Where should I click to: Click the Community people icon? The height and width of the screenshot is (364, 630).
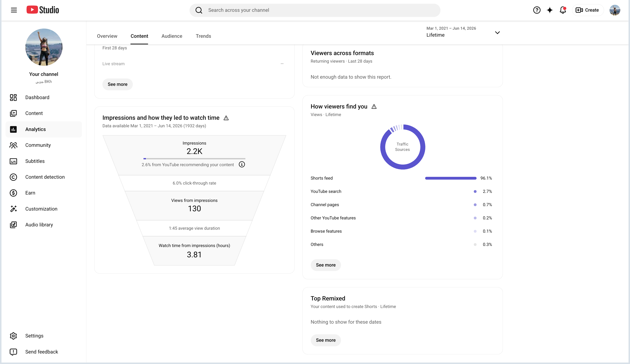tap(13, 145)
